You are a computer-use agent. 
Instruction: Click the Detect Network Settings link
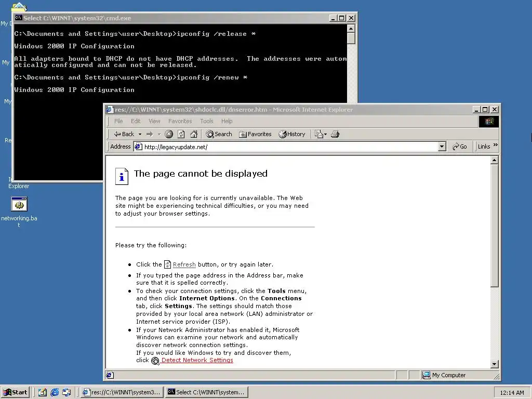coord(197,360)
